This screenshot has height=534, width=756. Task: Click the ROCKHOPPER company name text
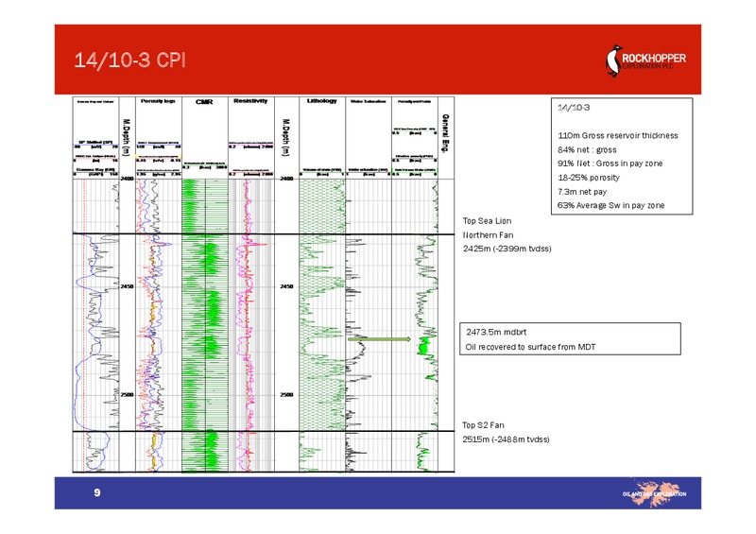(654, 58)
